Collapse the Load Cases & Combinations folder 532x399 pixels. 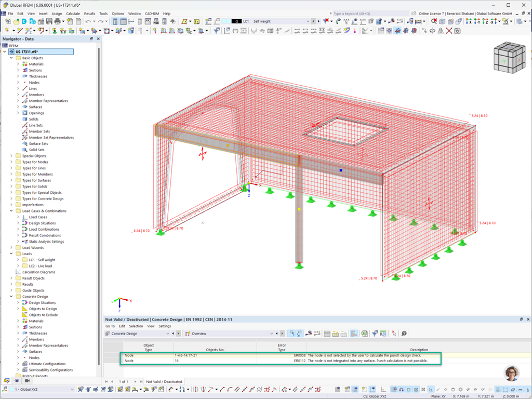[11, 211]
